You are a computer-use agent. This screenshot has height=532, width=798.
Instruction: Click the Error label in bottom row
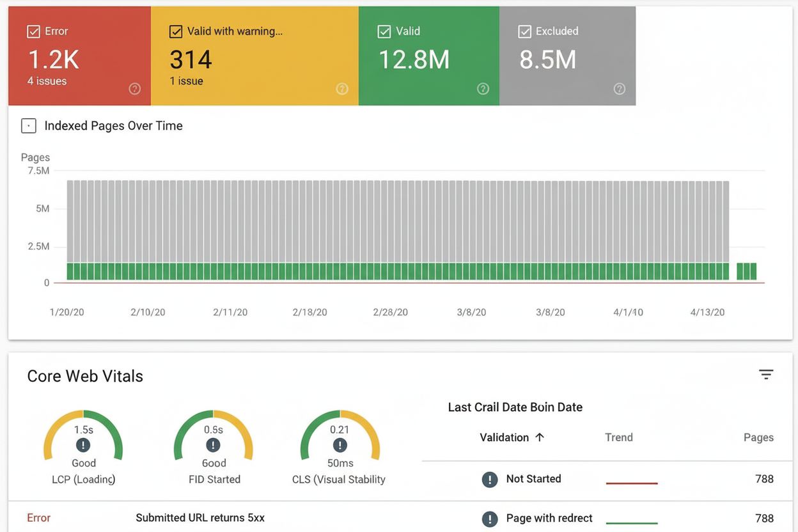(x=38, y=517)
